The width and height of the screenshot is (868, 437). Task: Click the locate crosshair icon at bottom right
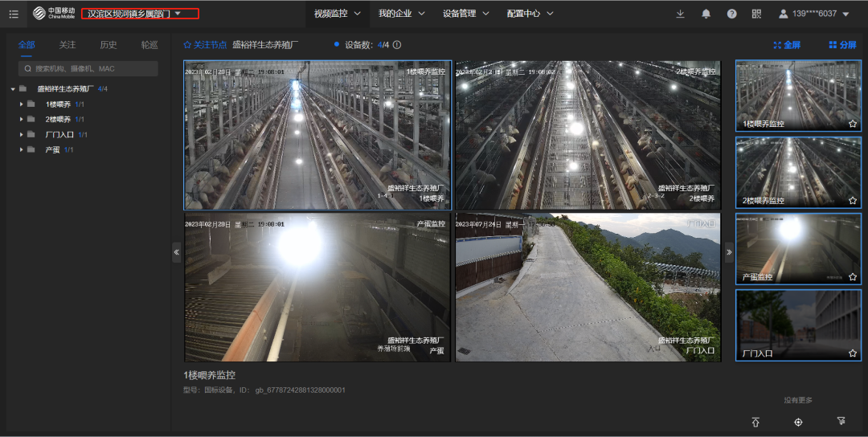pyautogui.click(x=798, y=422)
